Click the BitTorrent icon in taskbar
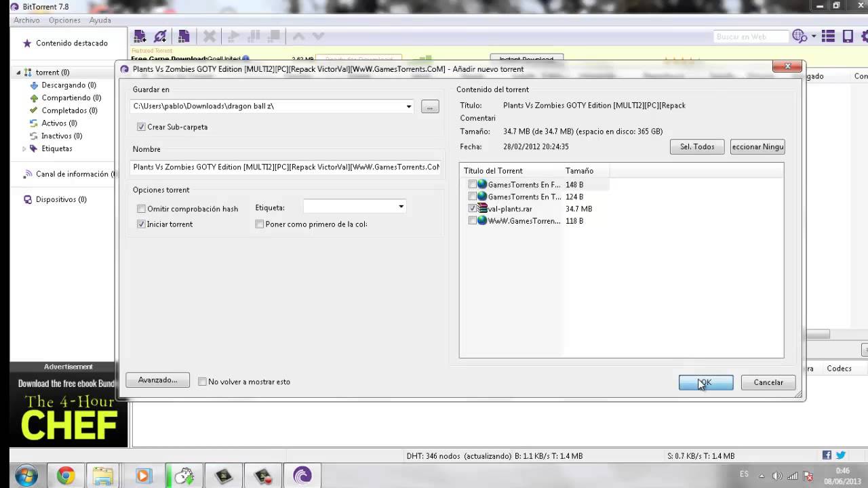Viewport: 868px width, 488px height. tap(302, 476)
